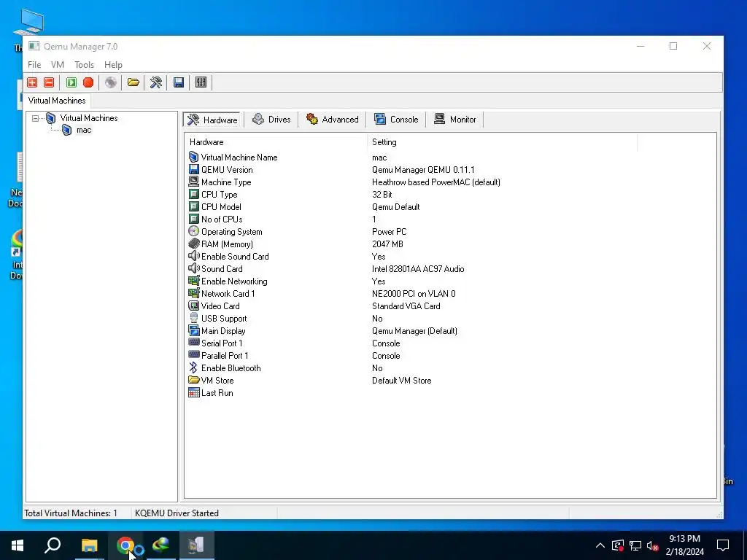
Task: Click the Parallel Port 1 connector icon
Action: pos(193,355)
